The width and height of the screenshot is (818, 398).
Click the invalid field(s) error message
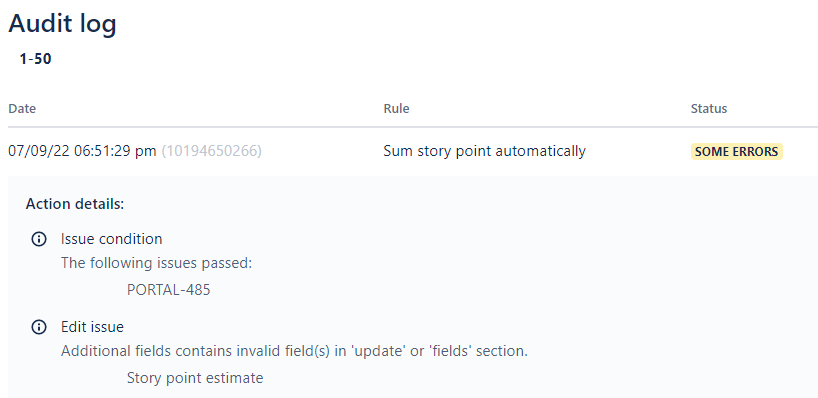click(x=294, y=351)
